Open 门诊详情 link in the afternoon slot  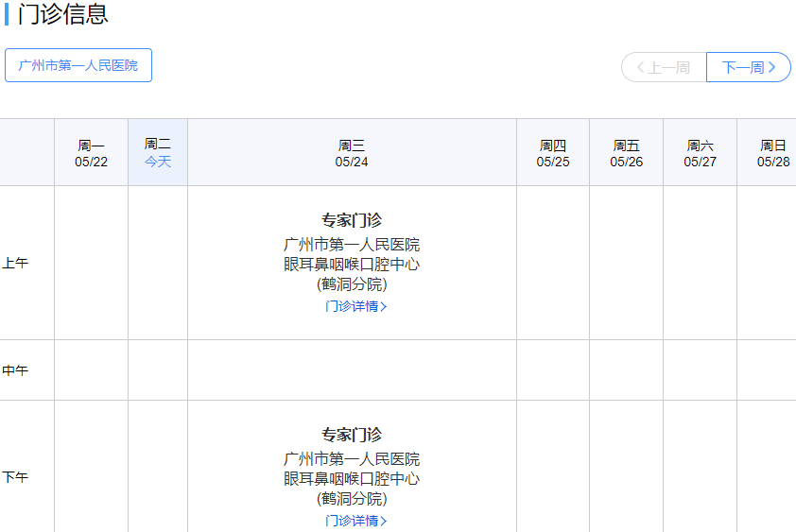[355, 521]
